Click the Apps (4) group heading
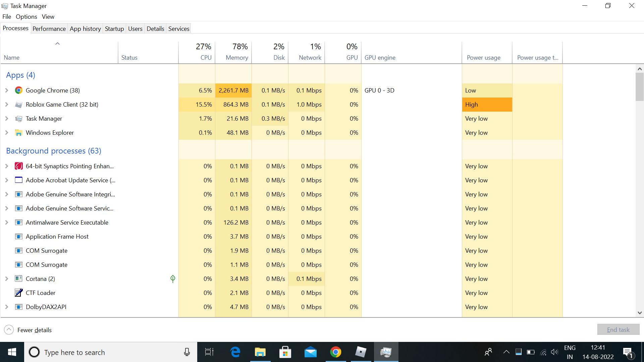 (x=20, y=75)
